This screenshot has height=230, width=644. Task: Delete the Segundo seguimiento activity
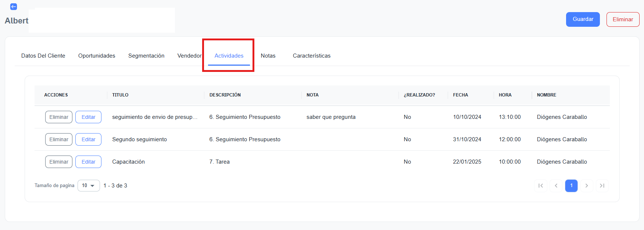coord(59,139)
